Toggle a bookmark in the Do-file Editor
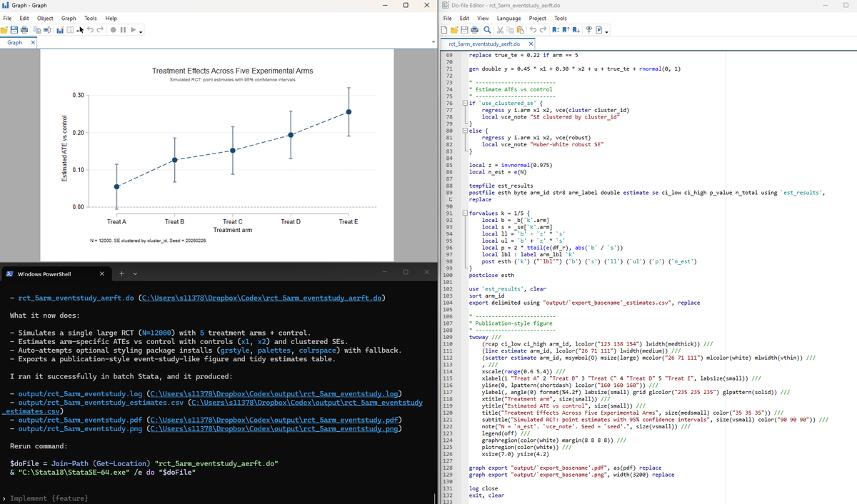 coord(556,30)
